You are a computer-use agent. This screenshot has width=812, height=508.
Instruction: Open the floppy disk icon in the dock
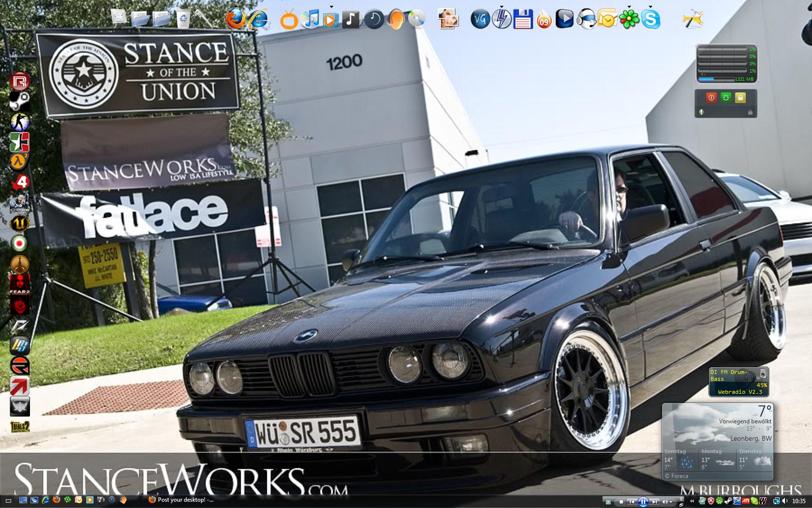523,19
